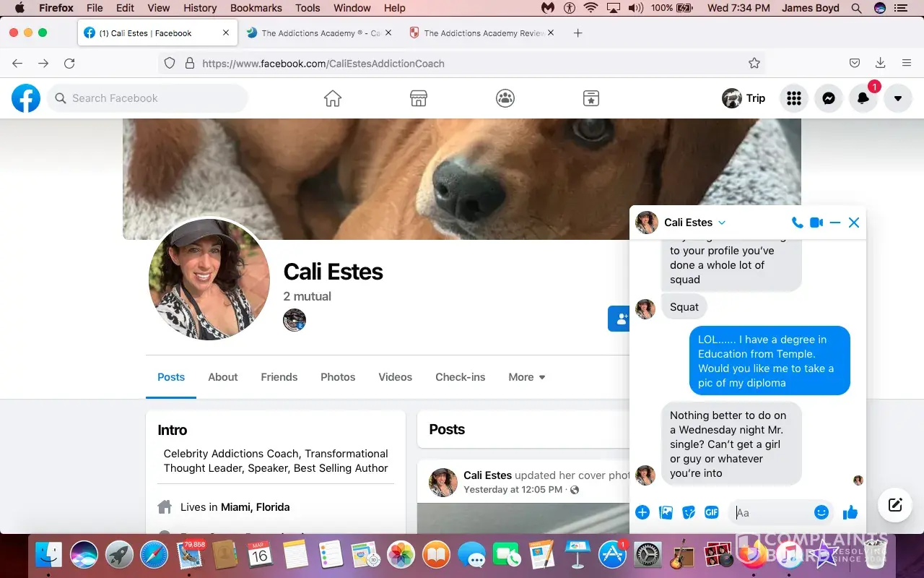View the dog cover photo
The width and height of the screenshot is (924, 578).
tap(462, 179)
